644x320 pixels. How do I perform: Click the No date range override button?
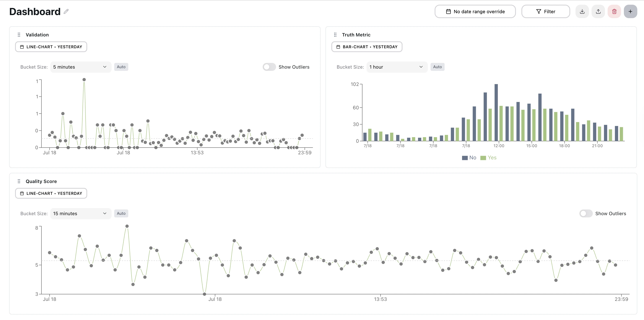click(x=475, y=11)
